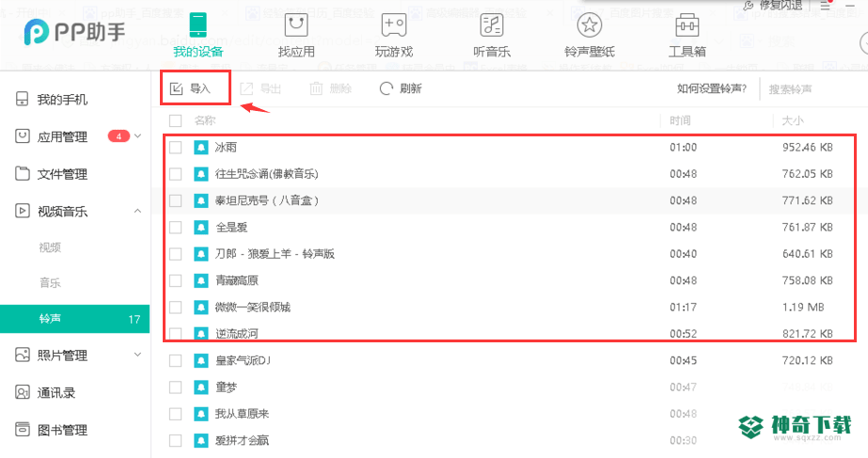Click the 修复闪退 wrench icon

[x=749, y=5]
